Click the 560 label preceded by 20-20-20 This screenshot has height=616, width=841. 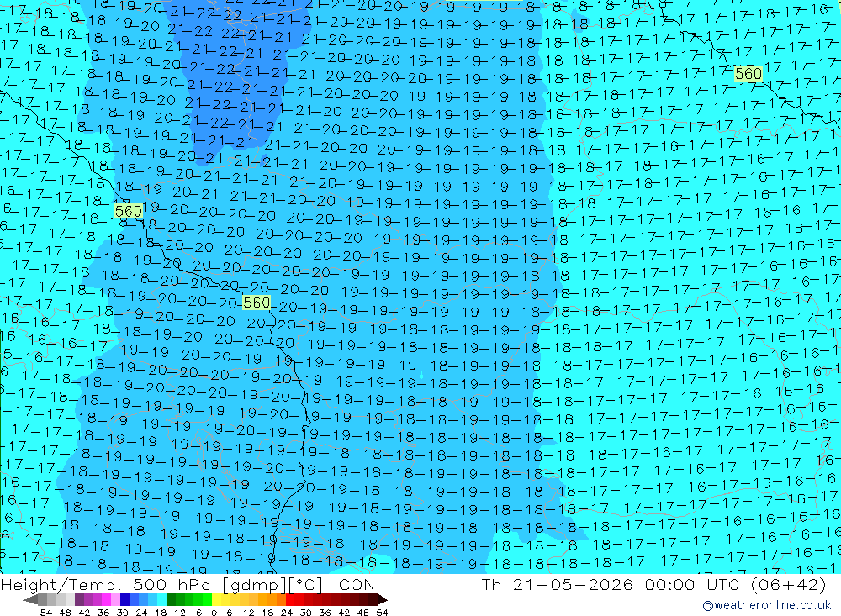[x=257, y=303]
